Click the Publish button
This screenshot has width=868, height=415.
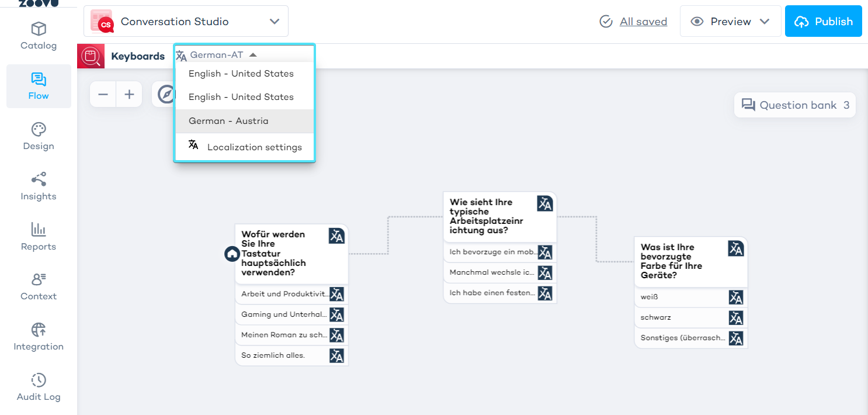(823, 22)
